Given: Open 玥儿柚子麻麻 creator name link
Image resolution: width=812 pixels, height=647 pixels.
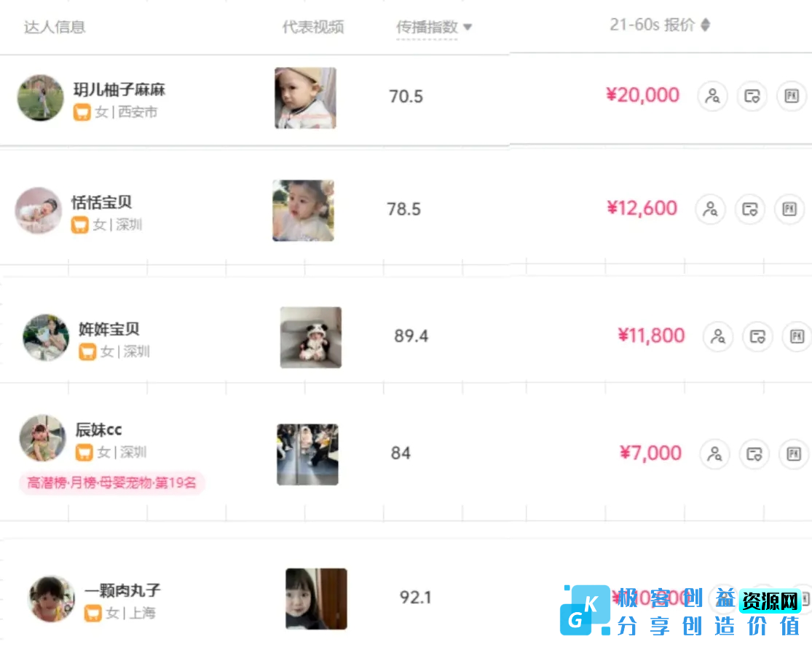Looking at the screenshot, I should click(119, 90).
